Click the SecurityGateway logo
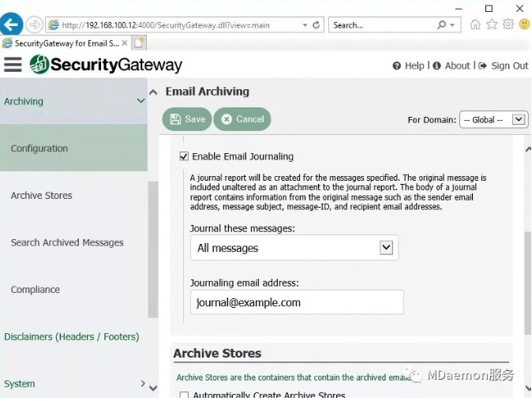The height and width of the screenshot is (401, 532). click(x=106, y=65)
